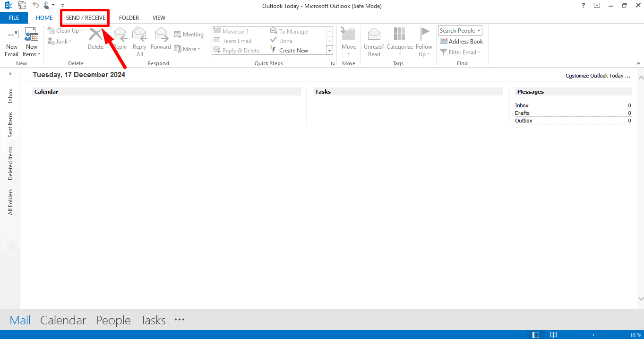Create a New Email
Screen dimensions: 644x339
pos(11,43)
